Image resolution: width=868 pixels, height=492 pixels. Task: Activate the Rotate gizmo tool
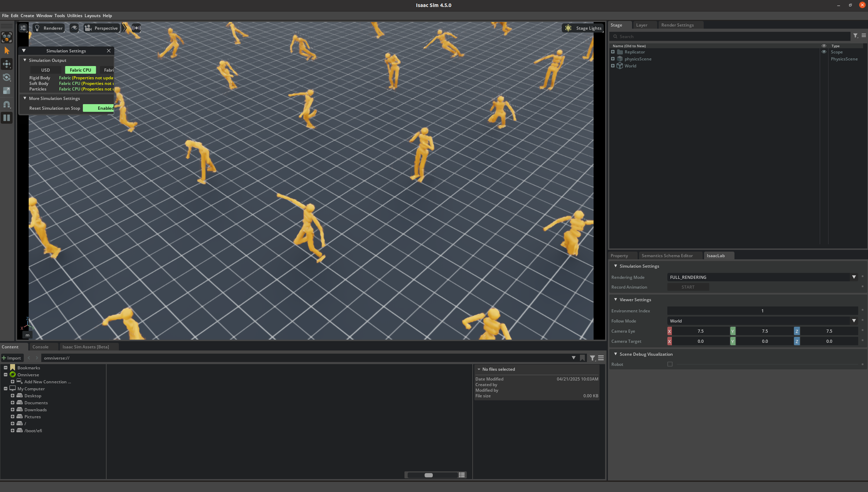7,77
